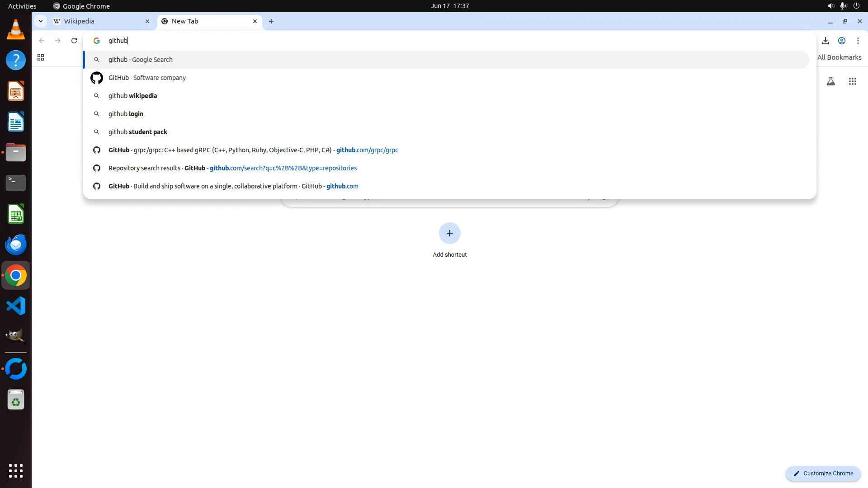Launch Visual Studio Code from the dock
Viewport: 868px width, 488px height.
click(x=16, y=306)
